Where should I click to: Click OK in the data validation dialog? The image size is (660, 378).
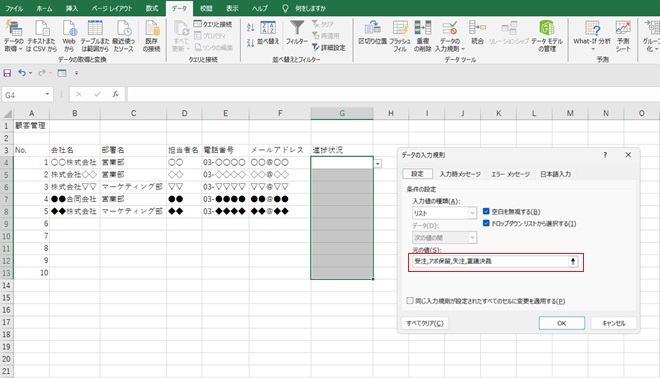click(562, 323)
